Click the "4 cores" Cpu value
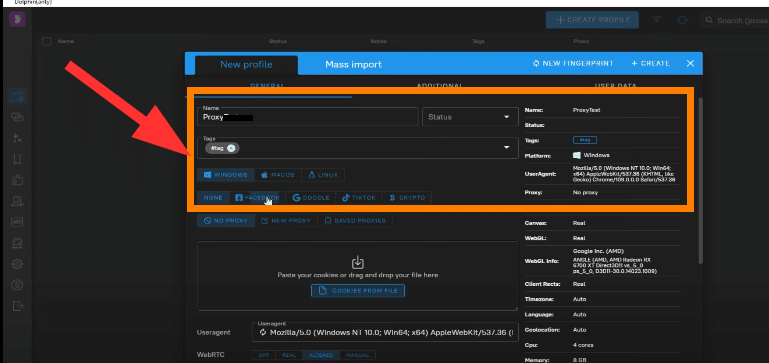 pyautogui.click(x=583, y=345)
